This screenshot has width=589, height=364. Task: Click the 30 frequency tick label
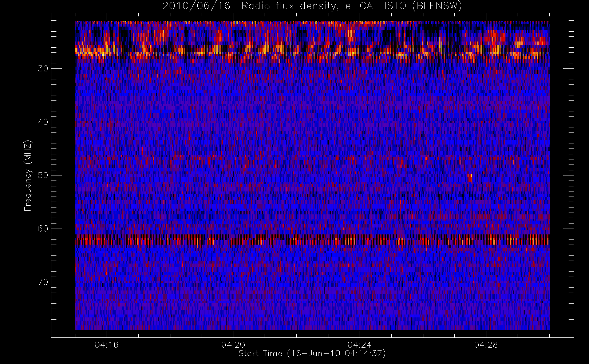point(43,69)
